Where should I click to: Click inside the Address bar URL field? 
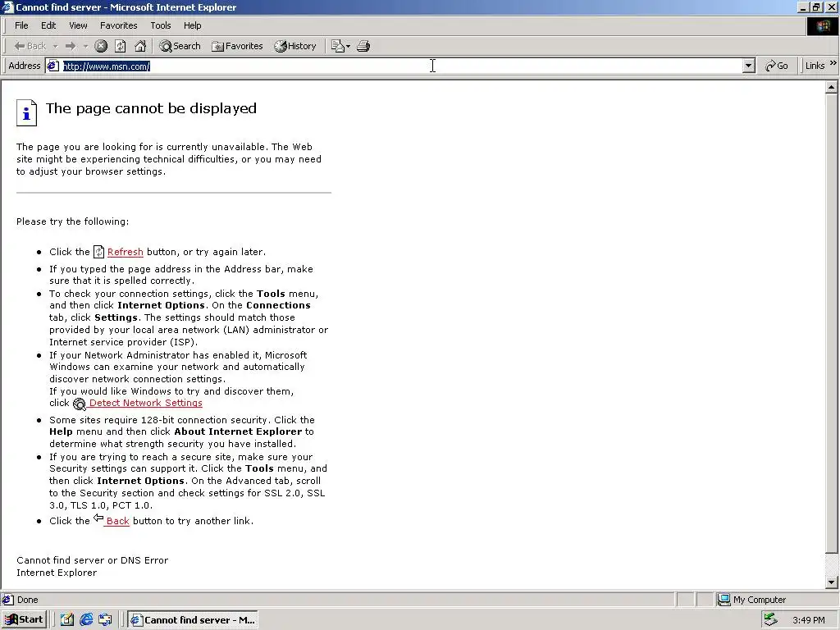click(x=402, y=66)
